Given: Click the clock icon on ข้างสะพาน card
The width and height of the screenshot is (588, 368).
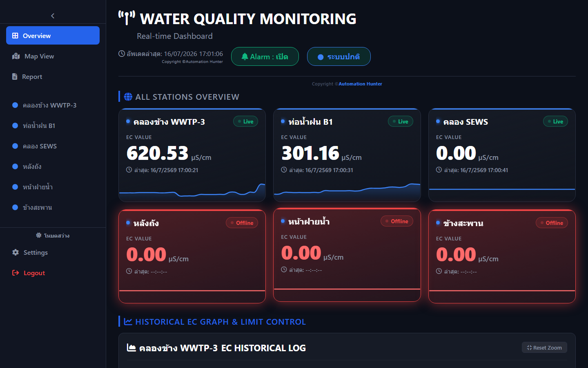Looking at the screenshot, I should click(x=439, y=271).
